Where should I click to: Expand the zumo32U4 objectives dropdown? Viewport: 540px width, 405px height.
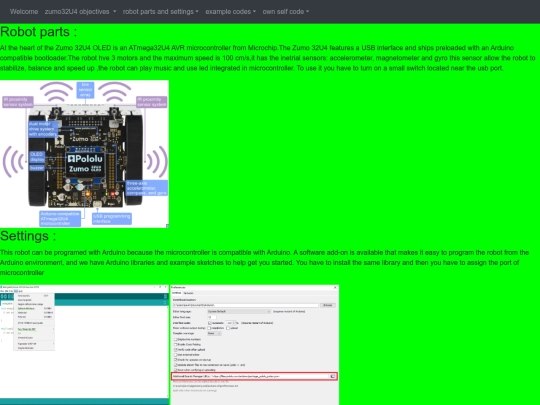(80, 12)
